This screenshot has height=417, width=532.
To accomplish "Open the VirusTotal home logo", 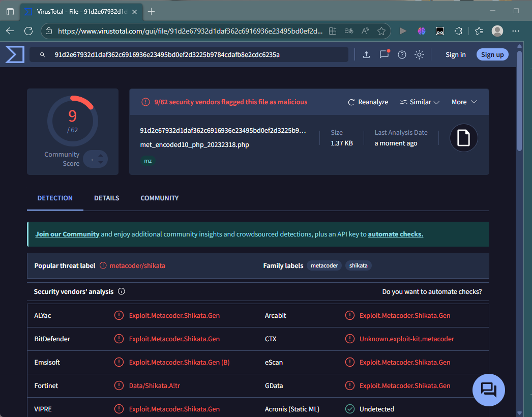I will coord(15,54).
